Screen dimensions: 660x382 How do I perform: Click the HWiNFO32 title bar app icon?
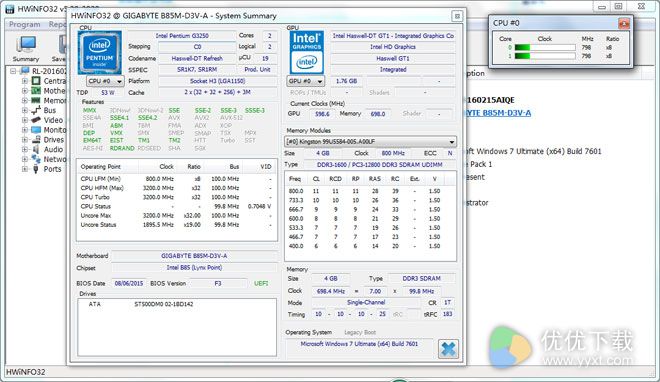tap(10, 8)
